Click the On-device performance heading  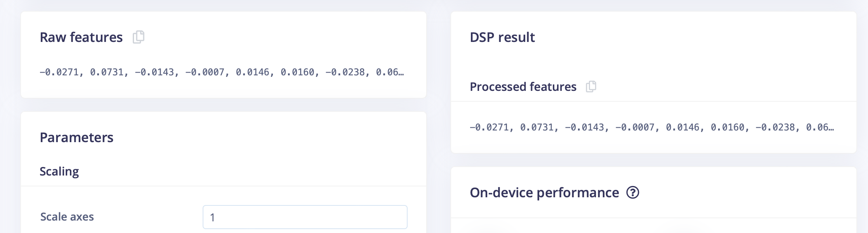pos(544,193)
